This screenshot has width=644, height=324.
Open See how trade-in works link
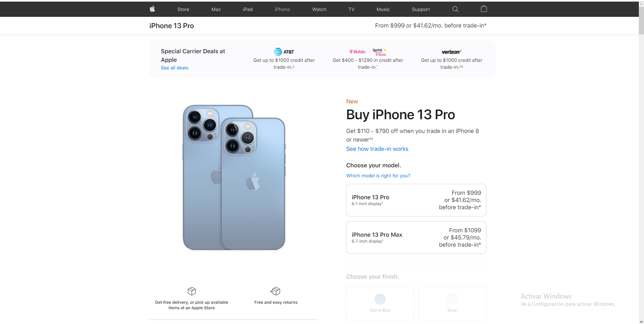click(377, 149)
